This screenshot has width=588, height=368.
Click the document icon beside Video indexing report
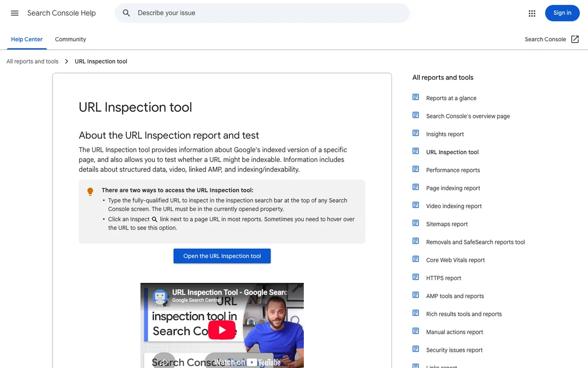pyautogui.click(x=416, y=205)
